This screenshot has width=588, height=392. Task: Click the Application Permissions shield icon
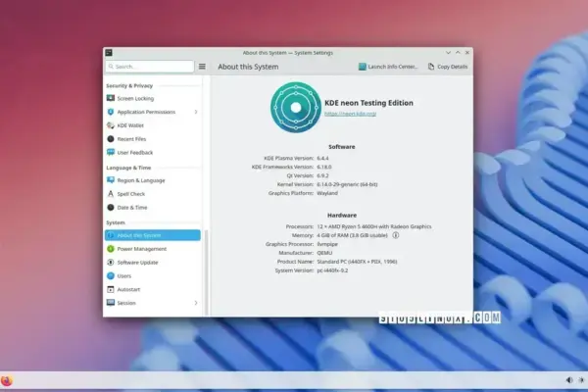coord(110,112)
